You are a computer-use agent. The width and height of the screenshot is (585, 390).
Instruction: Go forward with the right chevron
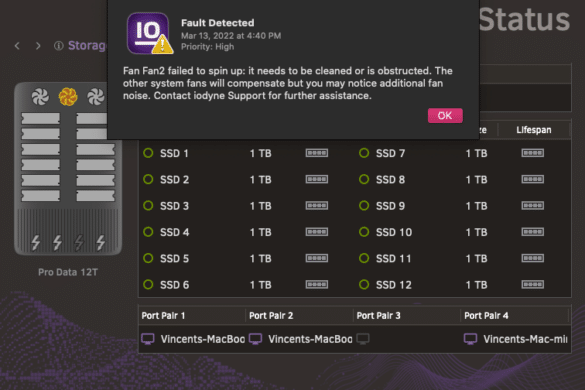click(38, 46)
